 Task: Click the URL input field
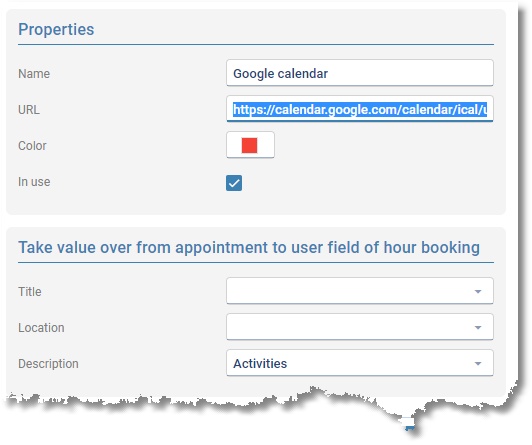[x=360, y=109]
